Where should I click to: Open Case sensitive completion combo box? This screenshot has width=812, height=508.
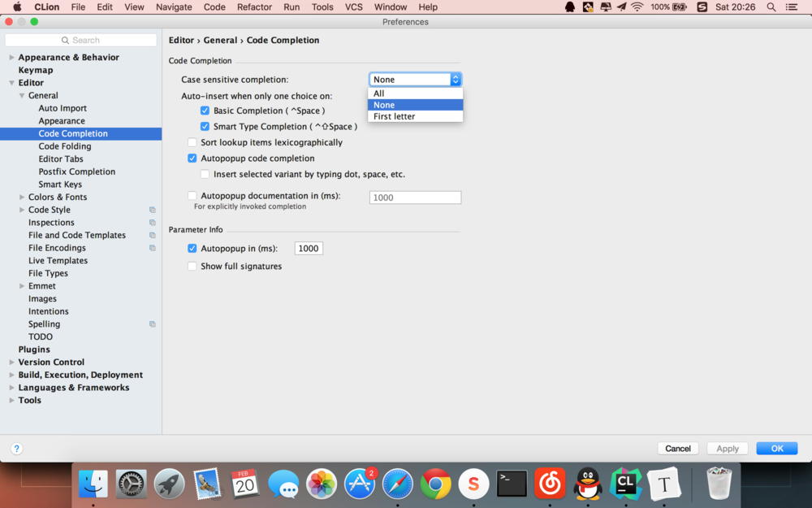point(415,80)
